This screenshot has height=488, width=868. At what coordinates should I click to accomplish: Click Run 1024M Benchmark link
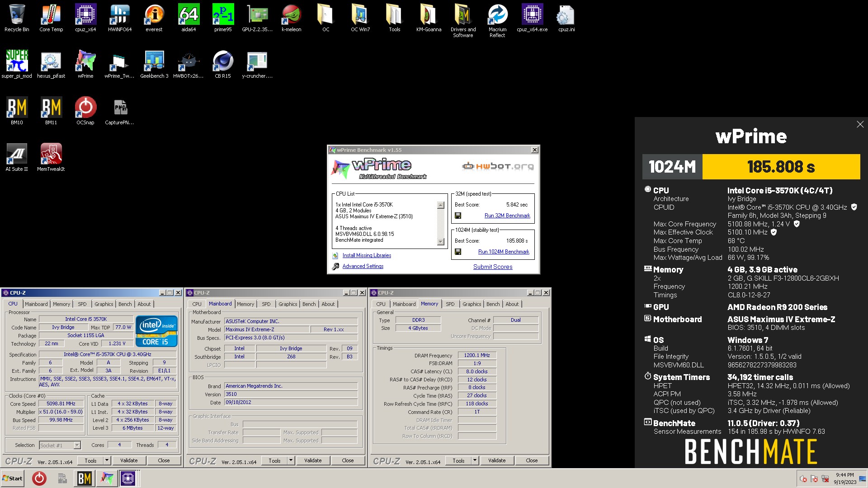pyautogui.click(x=504, y=252)
